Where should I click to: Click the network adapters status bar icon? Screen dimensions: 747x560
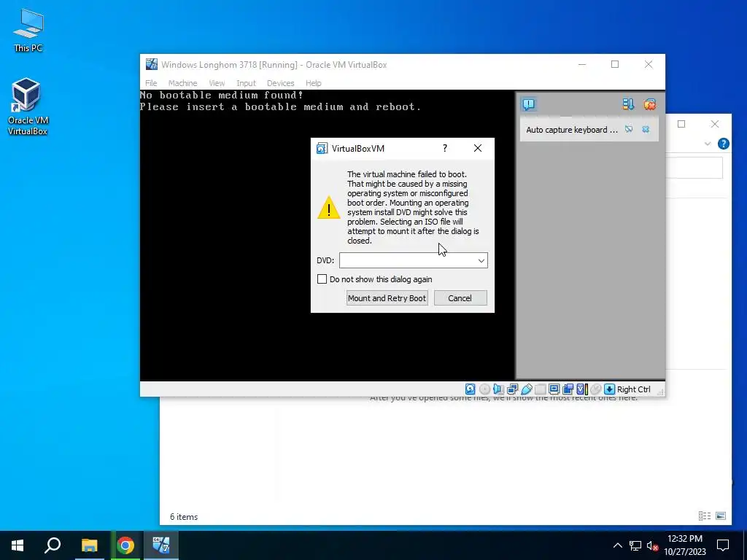513,389
